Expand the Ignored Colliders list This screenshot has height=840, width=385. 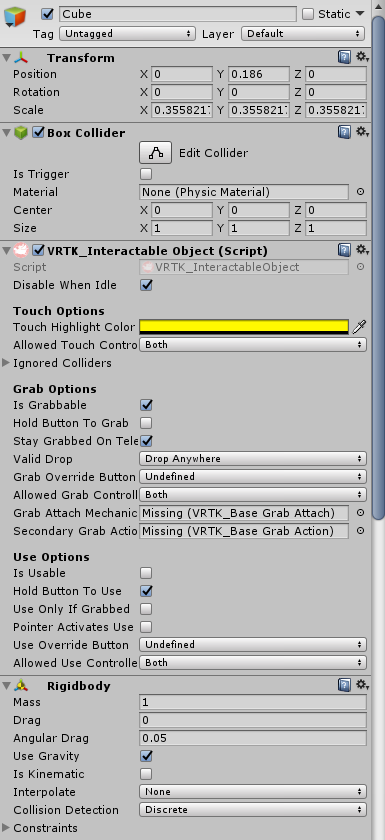pyautogui.click(x=6, y=363)
